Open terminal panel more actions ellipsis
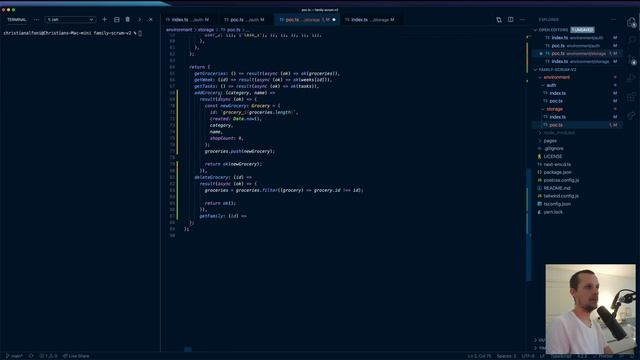 tap(36, 19)
